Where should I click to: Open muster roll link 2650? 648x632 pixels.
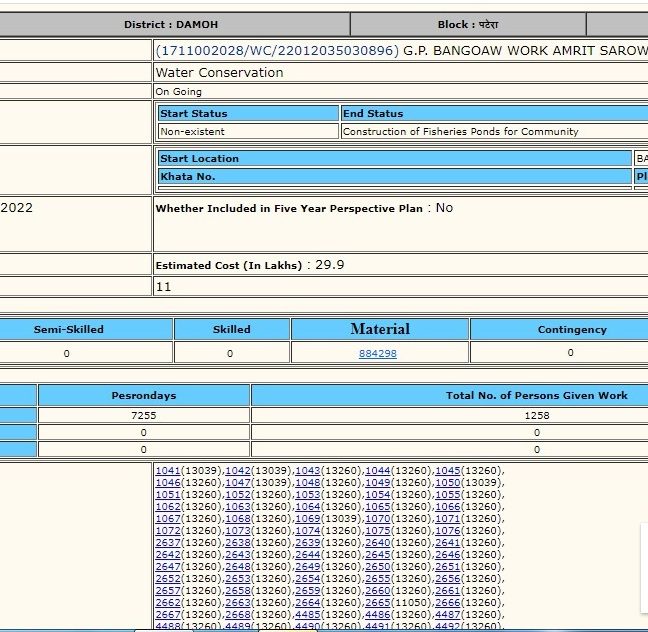[377, 566]
